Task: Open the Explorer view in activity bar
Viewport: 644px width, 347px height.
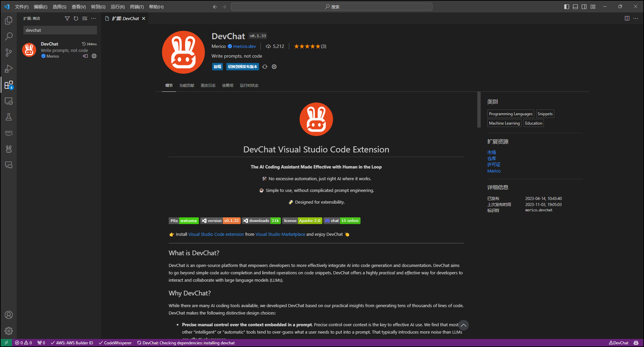Action: 9,20
